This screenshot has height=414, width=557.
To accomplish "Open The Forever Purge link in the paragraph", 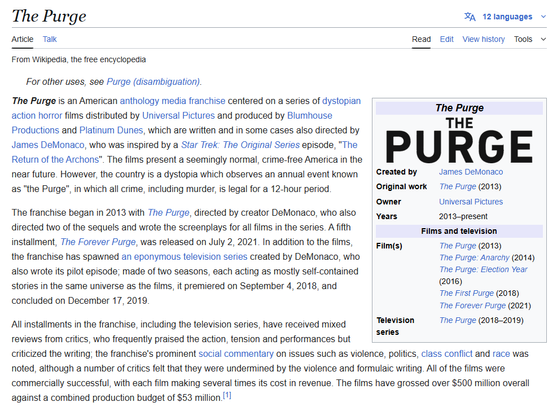I will click(x=98, y=242).
